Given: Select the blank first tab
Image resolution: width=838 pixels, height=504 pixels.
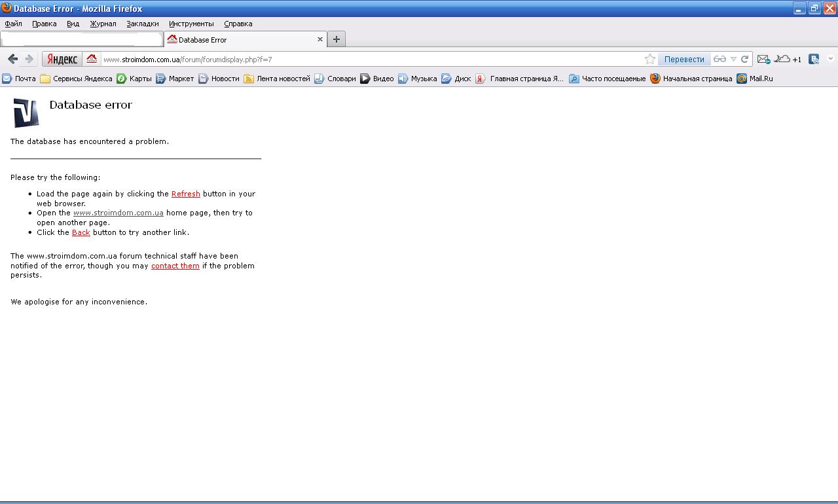Looking at the screenshot, I should point(81,39).
